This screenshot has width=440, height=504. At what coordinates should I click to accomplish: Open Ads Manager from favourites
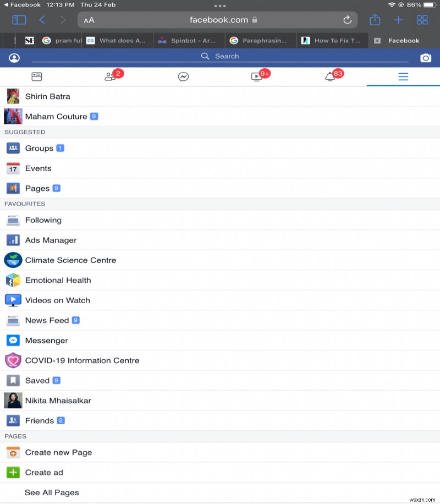coord(52,240)
